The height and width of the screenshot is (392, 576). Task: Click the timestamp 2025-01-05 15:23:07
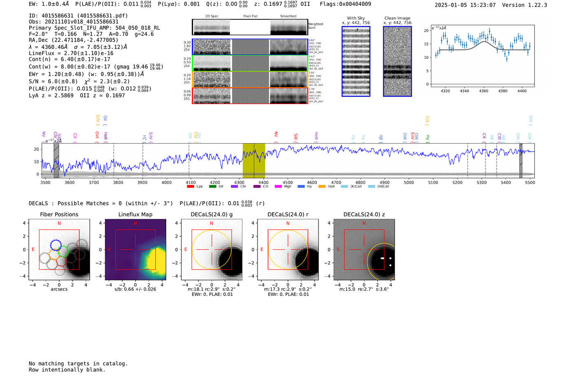(465, 5)
